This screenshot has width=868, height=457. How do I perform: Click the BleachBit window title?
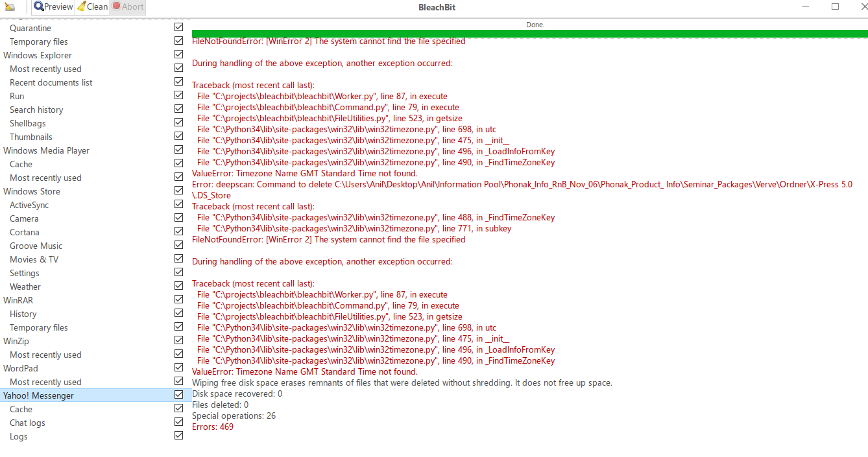(x=437, y=7)
